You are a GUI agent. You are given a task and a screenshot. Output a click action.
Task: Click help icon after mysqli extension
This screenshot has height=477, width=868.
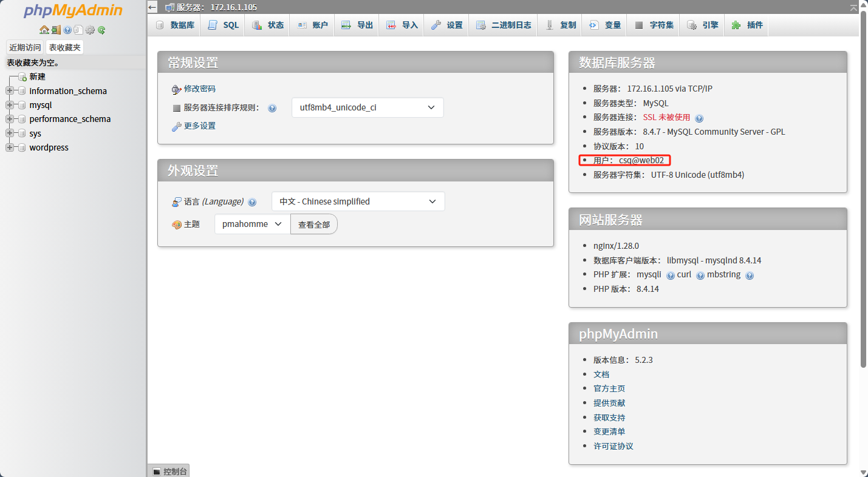pyautogui.click(x=671, y=276)
